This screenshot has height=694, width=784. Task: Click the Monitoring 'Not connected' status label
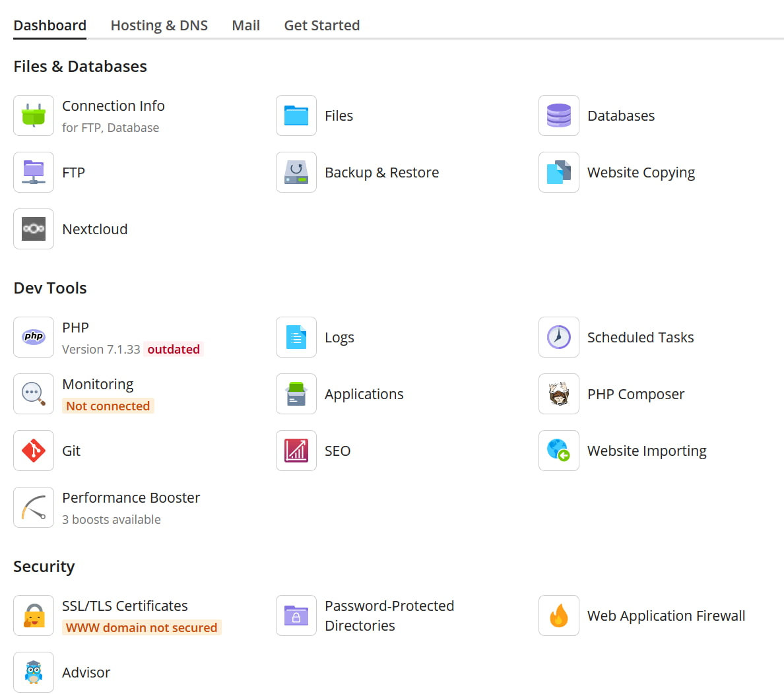[x=108, y=406]
